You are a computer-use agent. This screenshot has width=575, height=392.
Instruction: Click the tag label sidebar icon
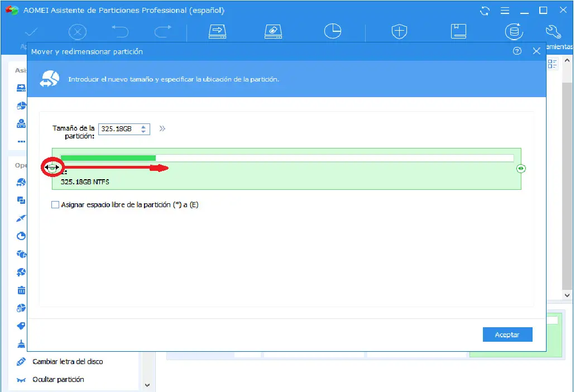click(21, 326)
